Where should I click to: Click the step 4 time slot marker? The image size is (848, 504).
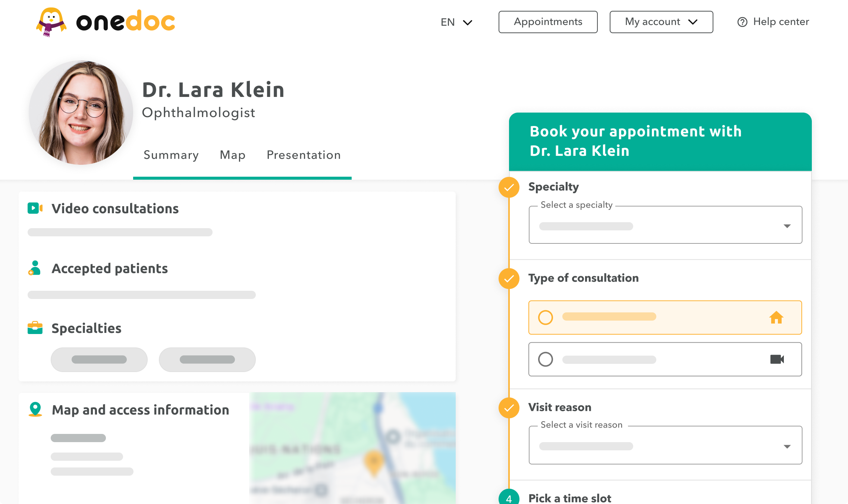[509, 498]
